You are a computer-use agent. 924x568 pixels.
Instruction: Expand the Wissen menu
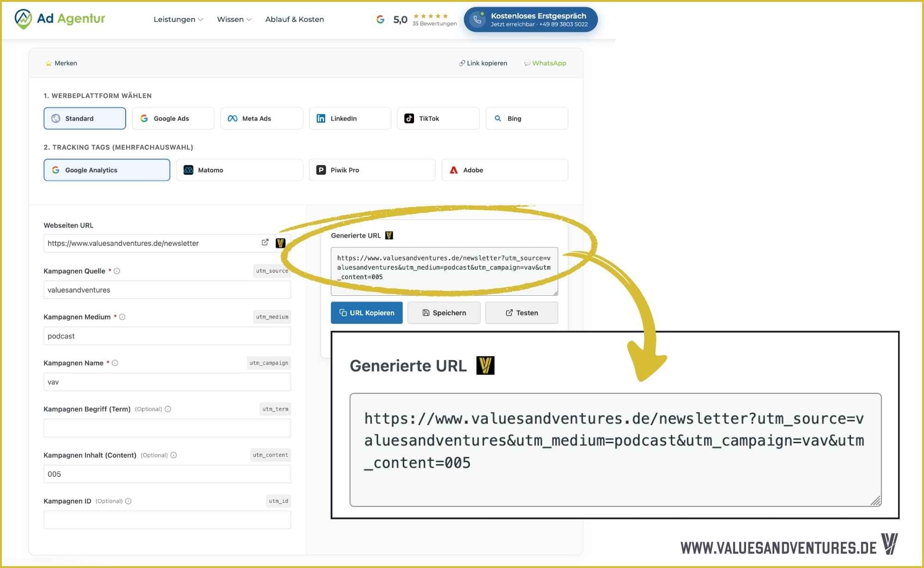click(x=234, y=19)
